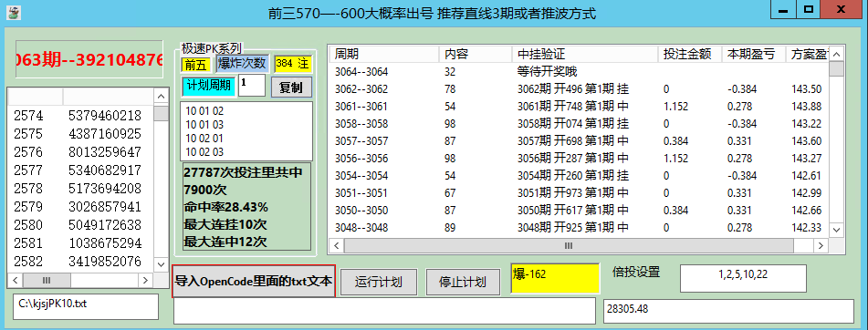Click plan list entry 10 01 02

204,111
